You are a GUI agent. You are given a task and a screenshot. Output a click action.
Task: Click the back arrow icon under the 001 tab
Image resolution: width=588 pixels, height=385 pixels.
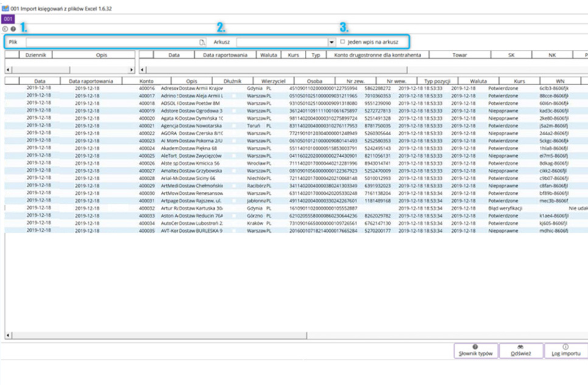(x=6, y=29)
